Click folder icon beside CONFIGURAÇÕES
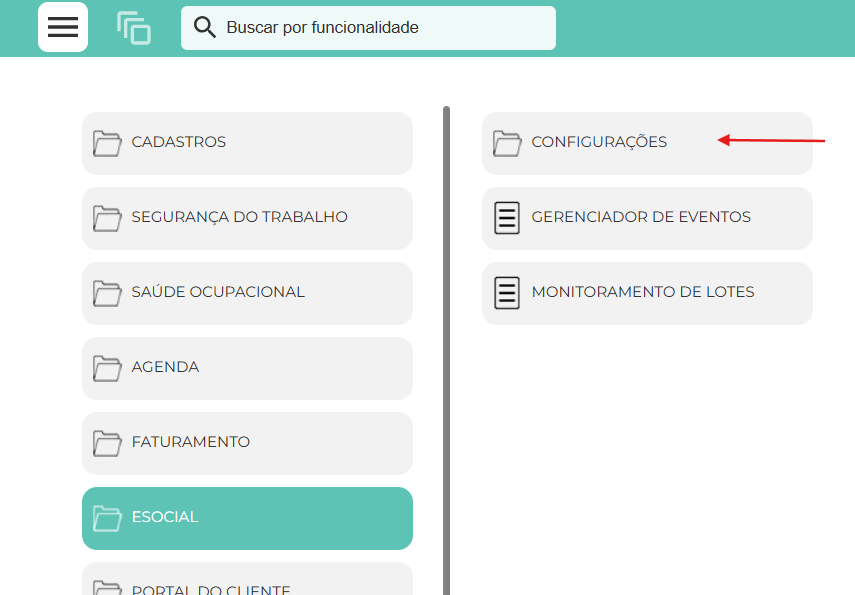The width and height of the screenshot is (855, 595). click(x=507, y=143)
